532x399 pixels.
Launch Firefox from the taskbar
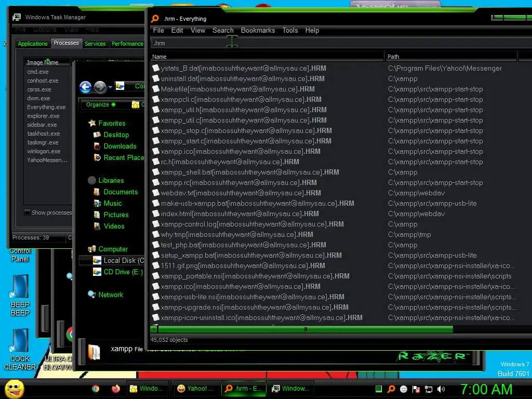[116, 389]
